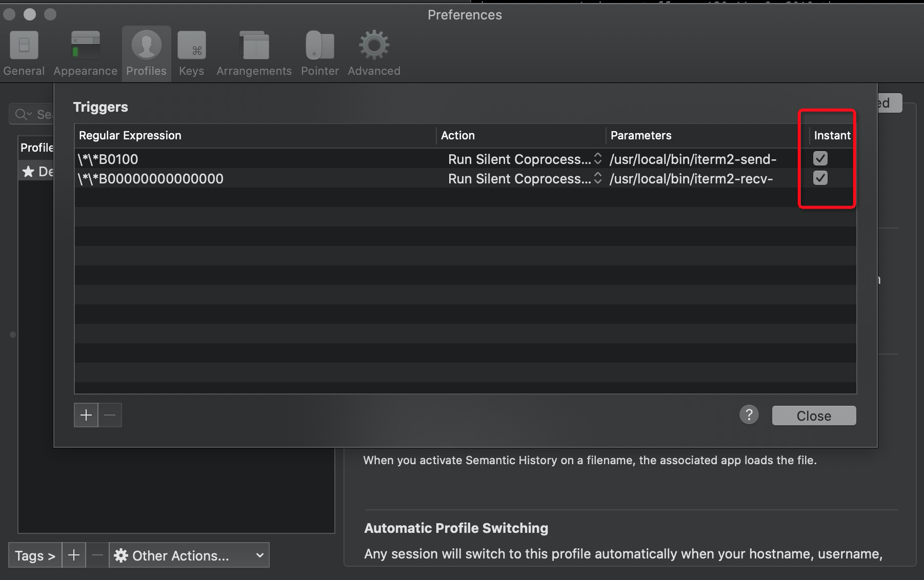Remove selected trigger with minus button
Screen dimensions: 924x580
[x=110, y=415]
